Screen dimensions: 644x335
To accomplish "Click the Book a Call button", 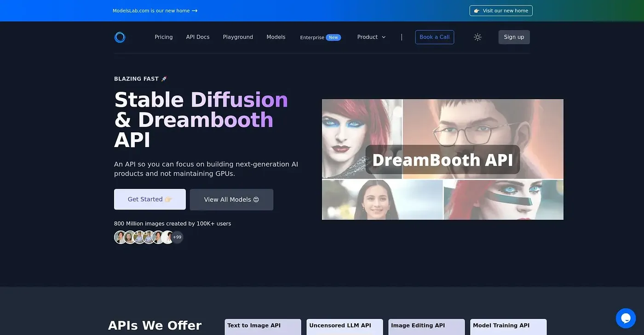I will [x=435, y=37].
